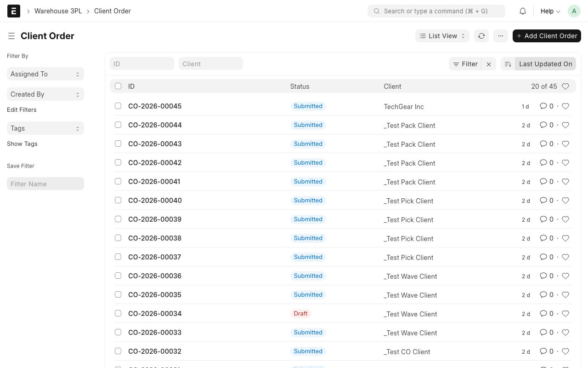
Task: Open the Help menu
Action: (x=549, y=11)
